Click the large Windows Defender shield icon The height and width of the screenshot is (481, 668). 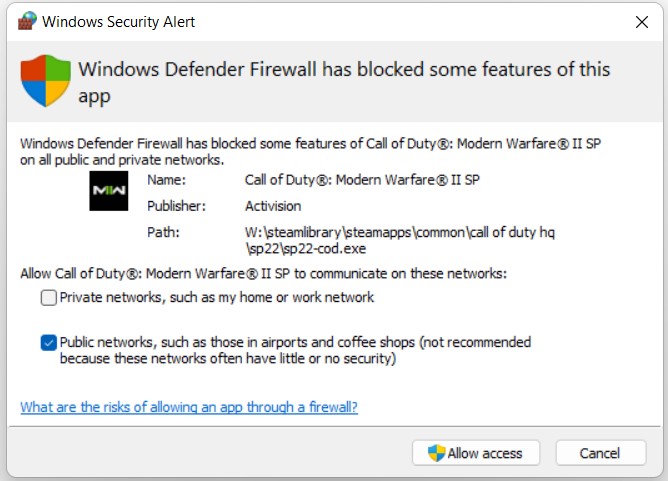coord(46,81)
